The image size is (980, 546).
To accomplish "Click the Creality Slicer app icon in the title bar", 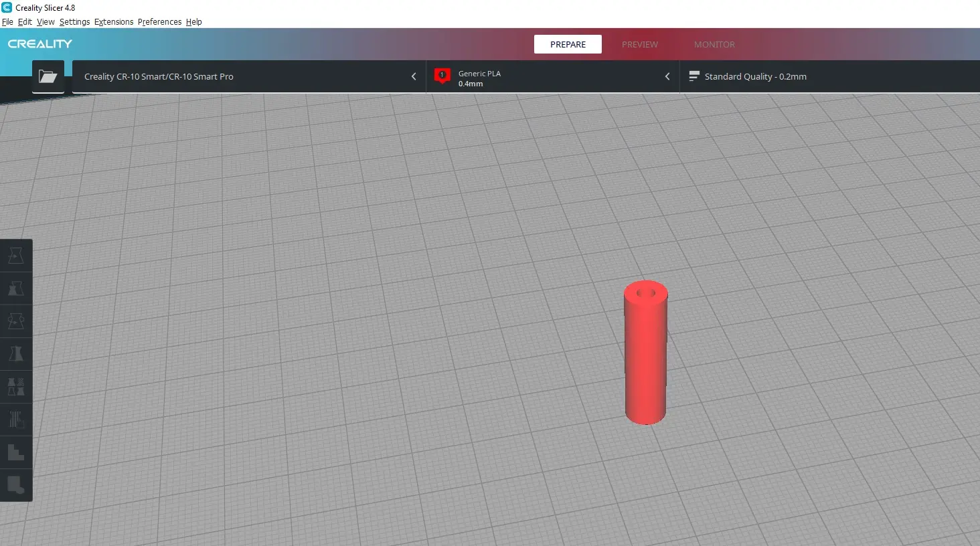I will click(x=7, y=7).
